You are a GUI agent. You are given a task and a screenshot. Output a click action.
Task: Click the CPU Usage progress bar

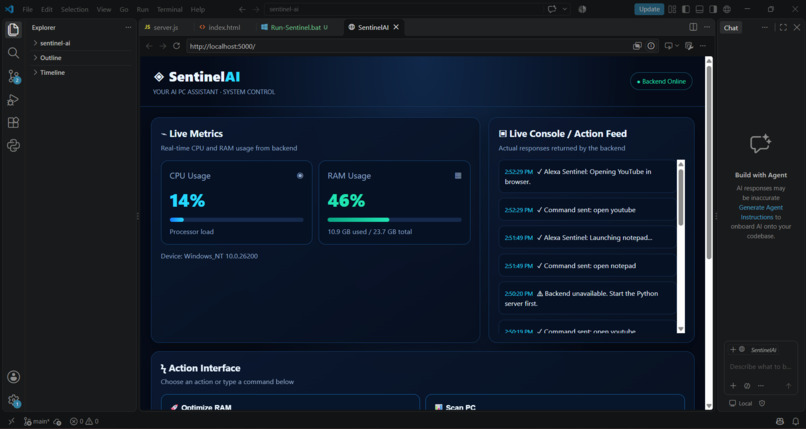coord(236,220)
